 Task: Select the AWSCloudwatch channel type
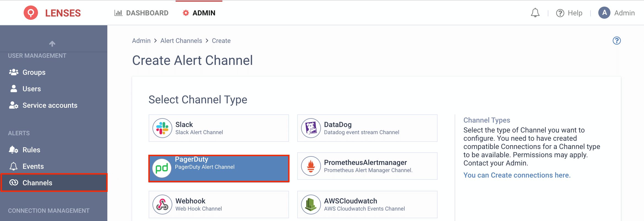(367, 205)
